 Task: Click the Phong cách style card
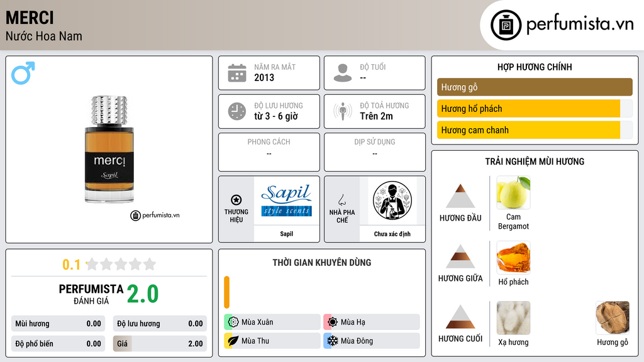coord(269,152)
